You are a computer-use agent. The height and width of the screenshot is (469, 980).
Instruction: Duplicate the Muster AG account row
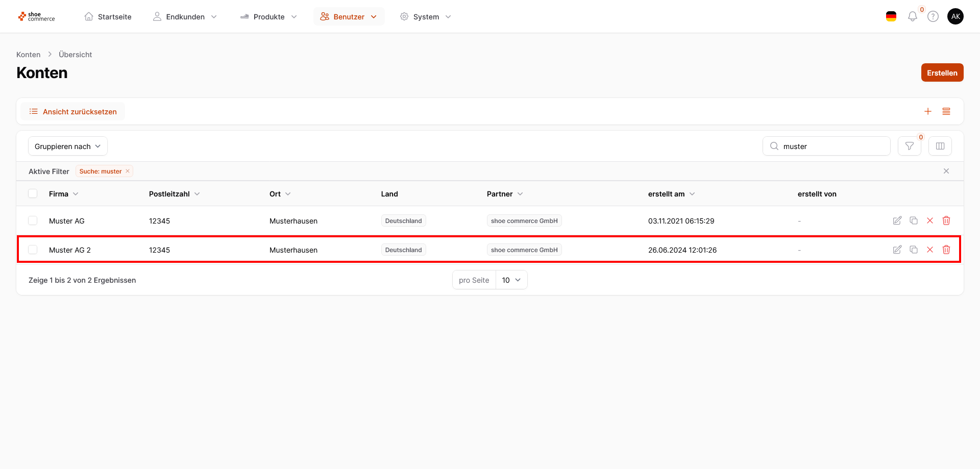coord(914,220)
